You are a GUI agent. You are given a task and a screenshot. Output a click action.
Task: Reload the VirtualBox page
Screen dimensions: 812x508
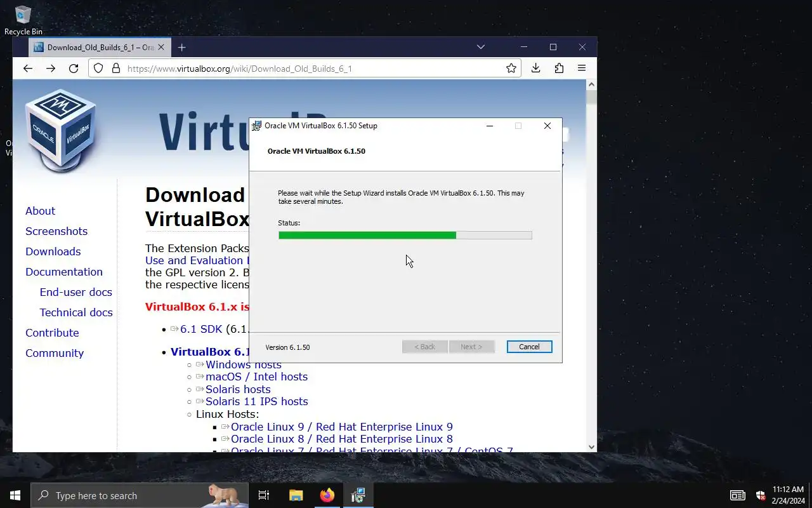[x=74, y=69]
